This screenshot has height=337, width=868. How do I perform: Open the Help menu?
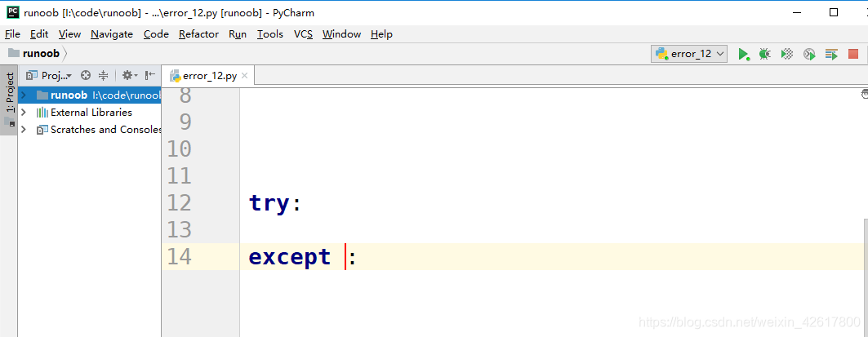point(382,33)
